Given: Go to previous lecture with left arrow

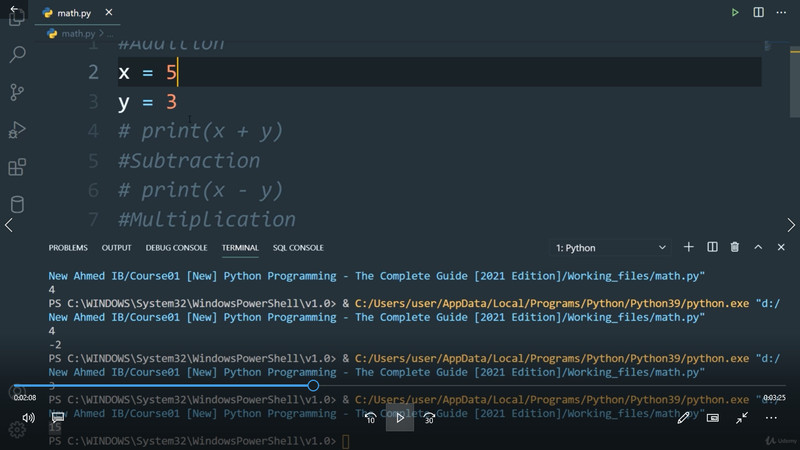Looking at the screenshot, I should tap(9, 225).
